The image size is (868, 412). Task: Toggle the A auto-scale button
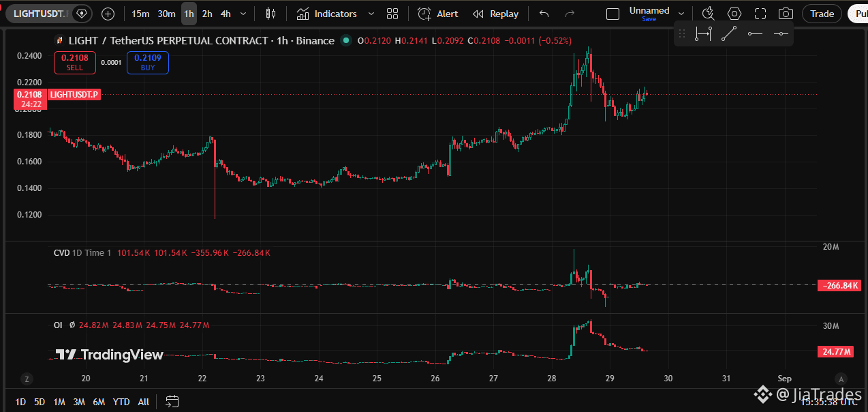point(841,379)
